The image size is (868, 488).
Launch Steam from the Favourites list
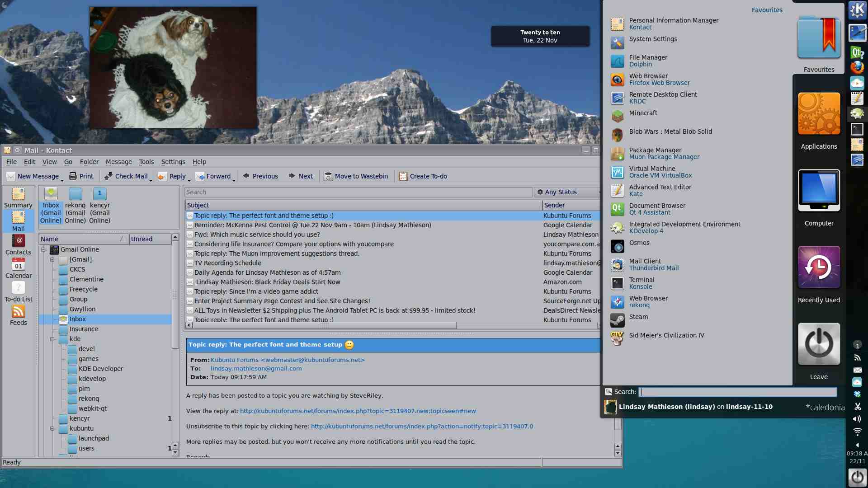coord(638,317)
